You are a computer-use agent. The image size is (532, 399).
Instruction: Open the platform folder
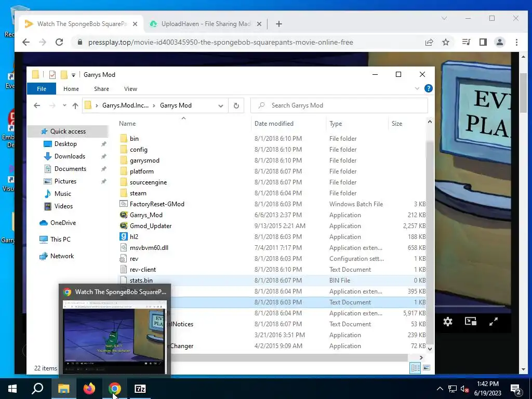coord(141,171)
